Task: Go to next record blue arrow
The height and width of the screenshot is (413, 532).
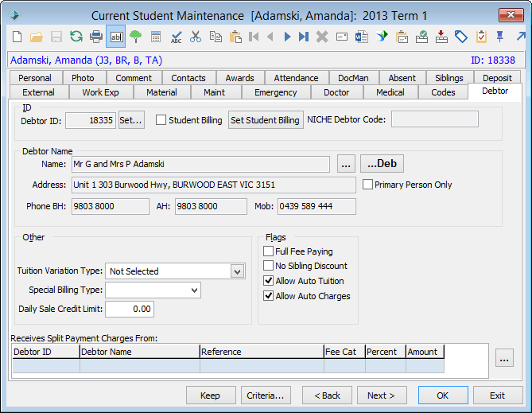Action: point(287,37)
